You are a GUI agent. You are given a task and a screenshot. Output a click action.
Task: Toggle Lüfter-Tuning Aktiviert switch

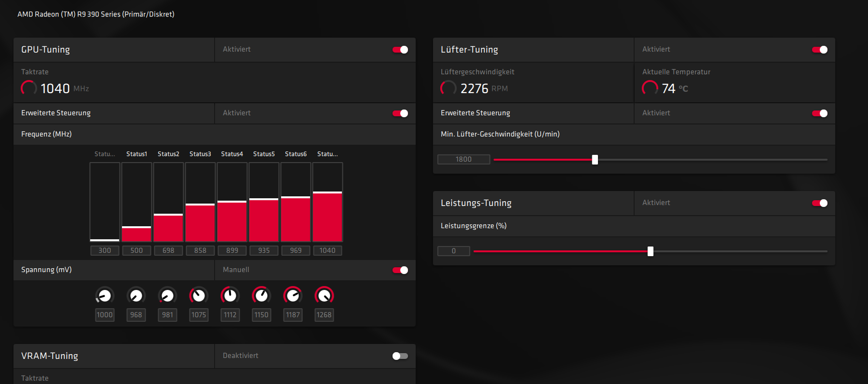(x=820, y=50)
